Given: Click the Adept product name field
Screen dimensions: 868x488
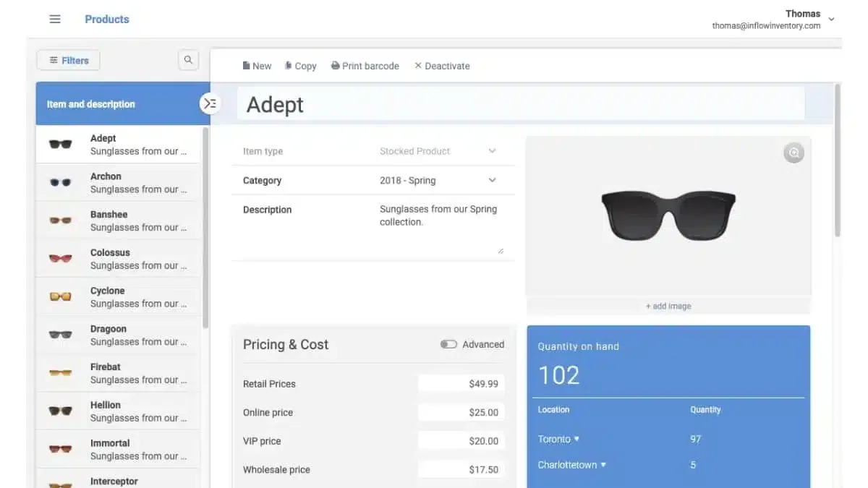Looking at the screenshot, I should coord(521,104).
